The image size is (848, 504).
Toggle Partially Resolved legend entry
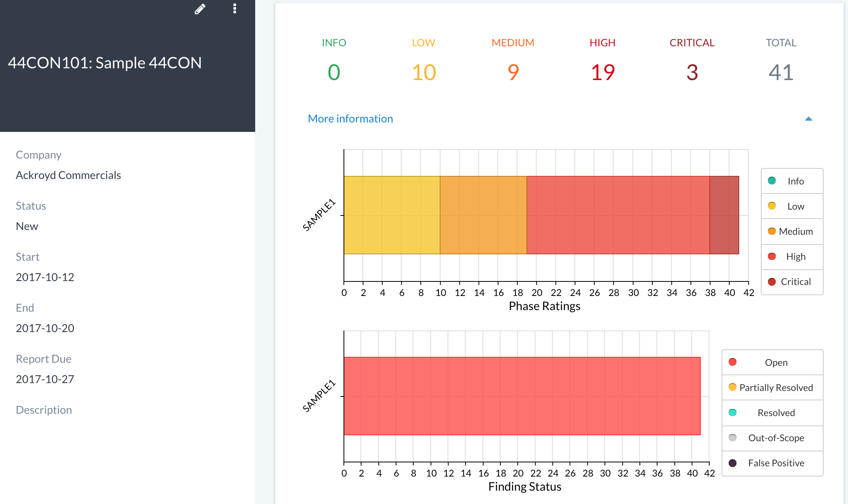(x=772, y=387)
